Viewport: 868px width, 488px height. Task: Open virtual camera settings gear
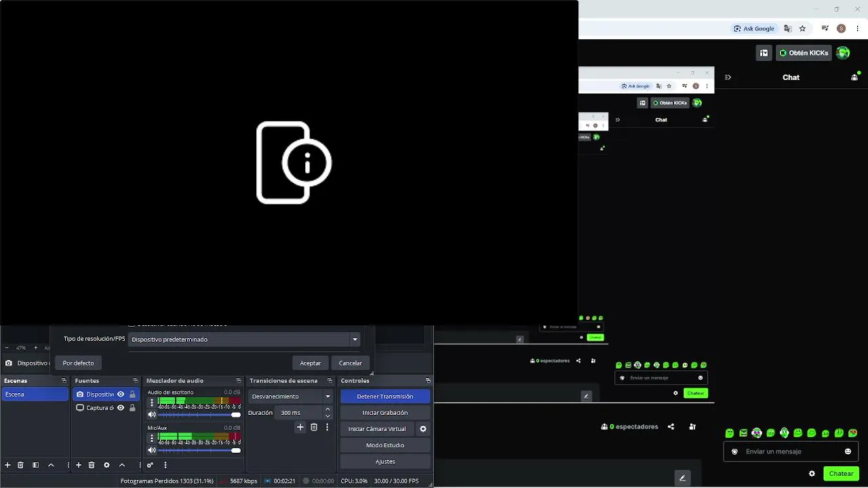pyautogui.click(x=423, y=429)
